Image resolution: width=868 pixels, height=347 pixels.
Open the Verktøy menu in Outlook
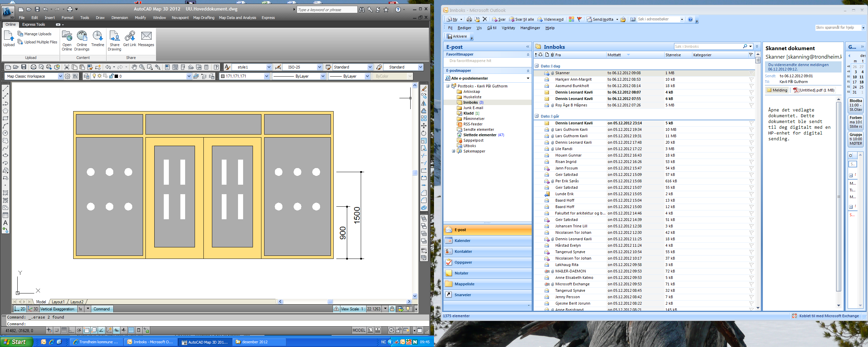(x=508, y=28)
